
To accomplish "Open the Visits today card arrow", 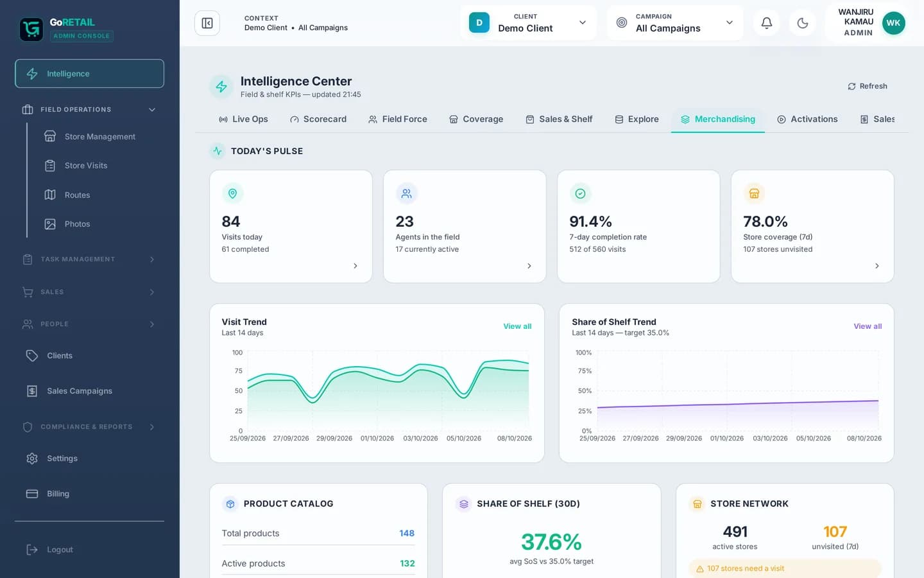I will [x=355, y=266].
